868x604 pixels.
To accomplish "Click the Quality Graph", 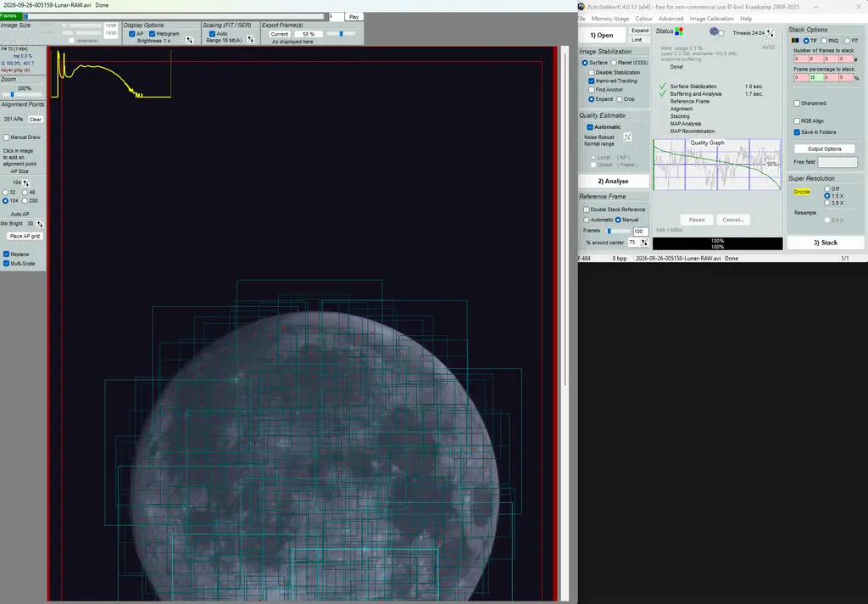I will 717,165.
